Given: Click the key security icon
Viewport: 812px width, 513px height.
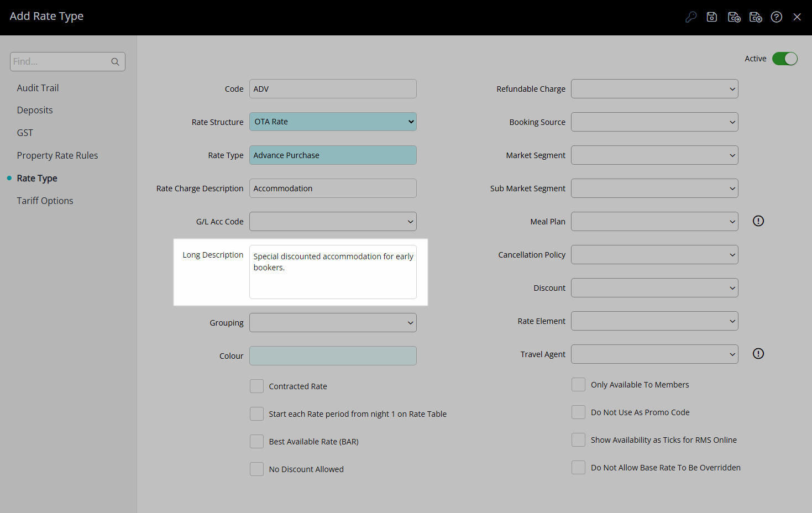Looking at the screenshot, I should [x=690, y=17].
